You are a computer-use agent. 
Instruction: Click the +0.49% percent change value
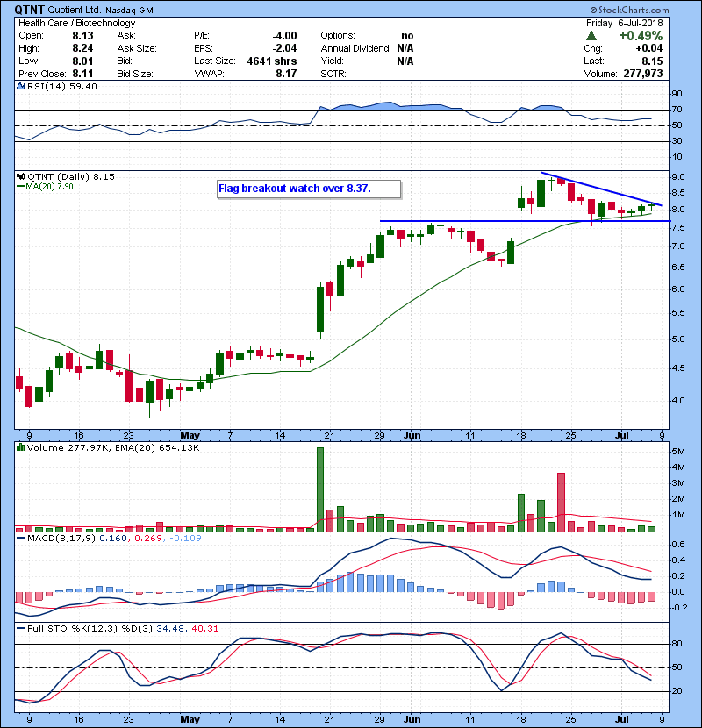641,36
